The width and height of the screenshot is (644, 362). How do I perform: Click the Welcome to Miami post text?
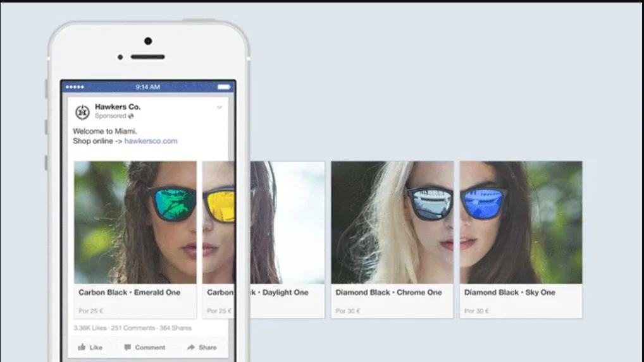pyautogui.click(x=105, y=131)
